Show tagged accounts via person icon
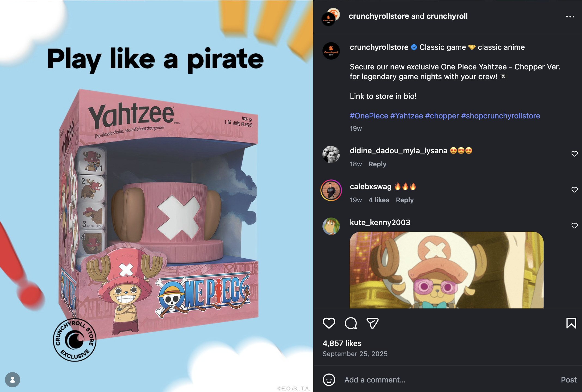The height and width of the screenshot is (392, 582). tap(13, 379)
